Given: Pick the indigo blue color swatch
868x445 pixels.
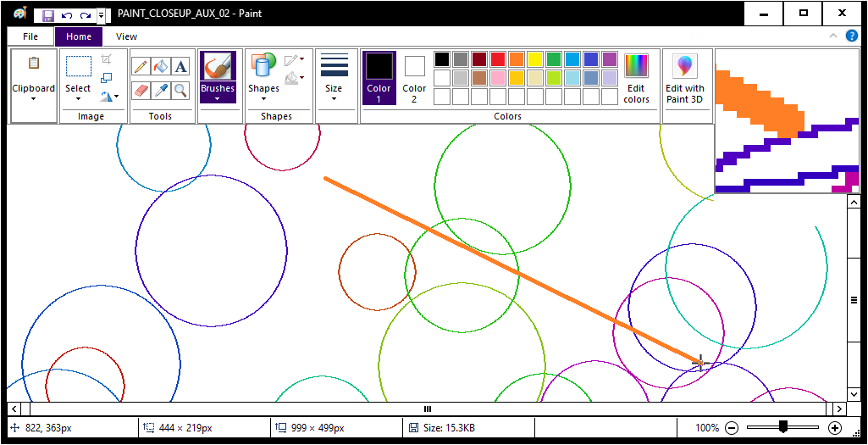Looking at the screenshot, I should click(x=590, y=58).
